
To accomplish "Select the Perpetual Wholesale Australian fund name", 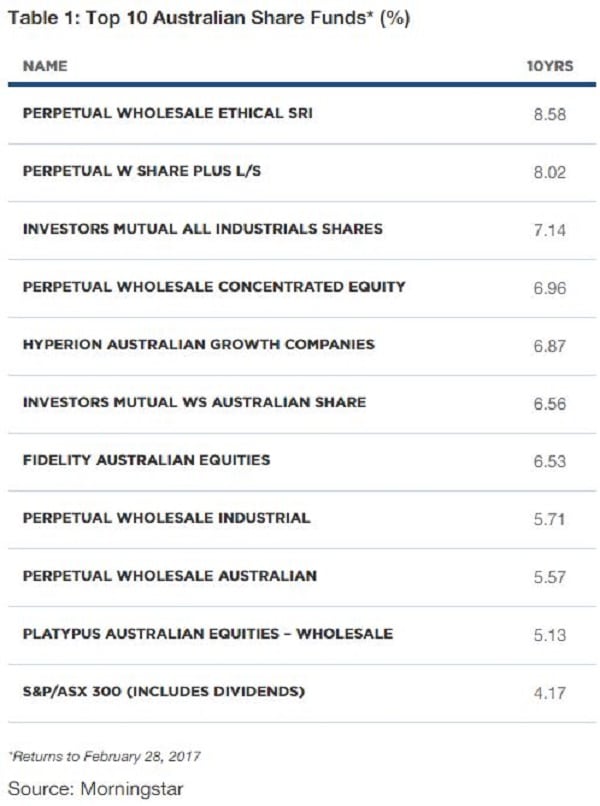I will click(169, 576).
